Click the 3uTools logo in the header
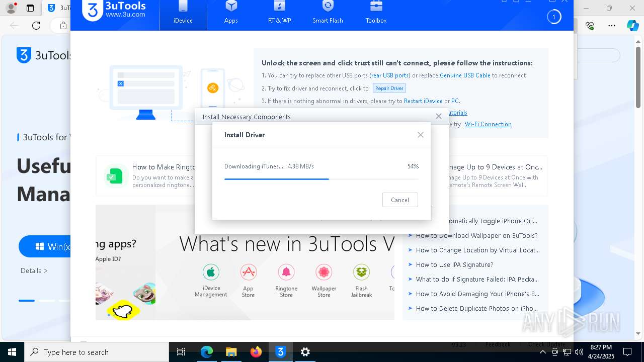This screenshot has width=644, height=362. [114, 10]
